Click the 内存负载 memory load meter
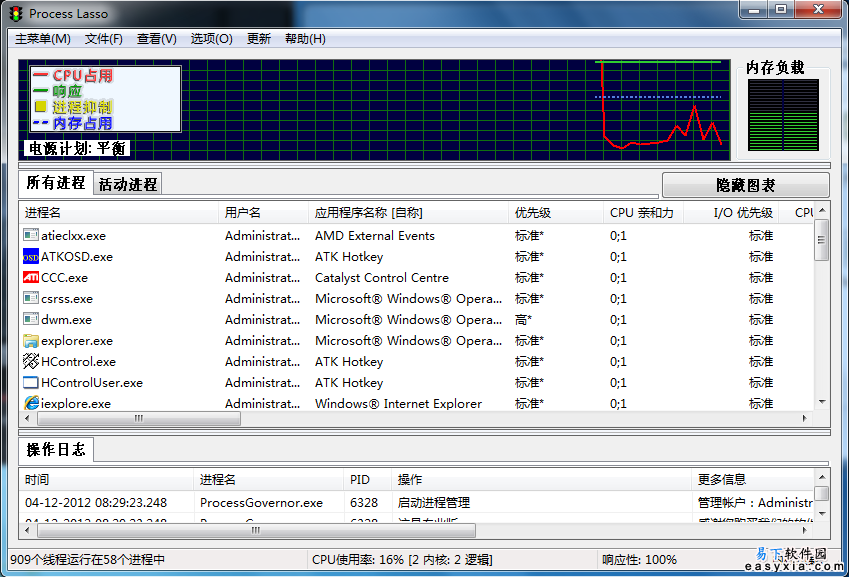Screen dimensions: 849x577 tap(783, 115)
